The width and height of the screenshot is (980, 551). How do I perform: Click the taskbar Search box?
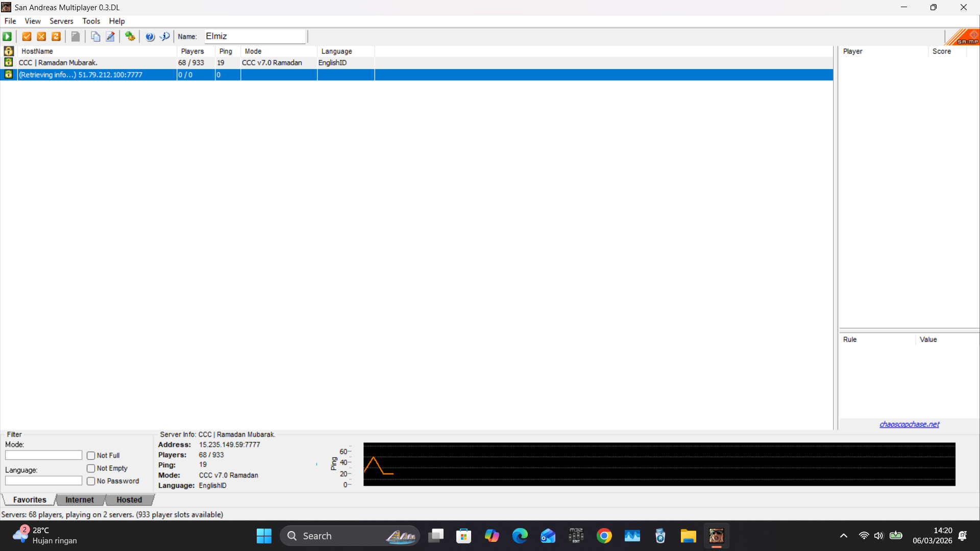click(350, 536)
